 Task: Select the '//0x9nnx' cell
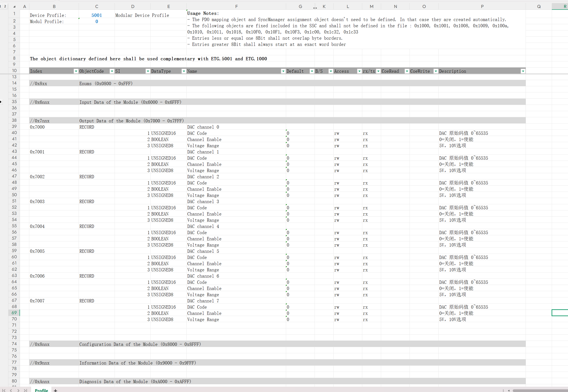pos(54,363)
